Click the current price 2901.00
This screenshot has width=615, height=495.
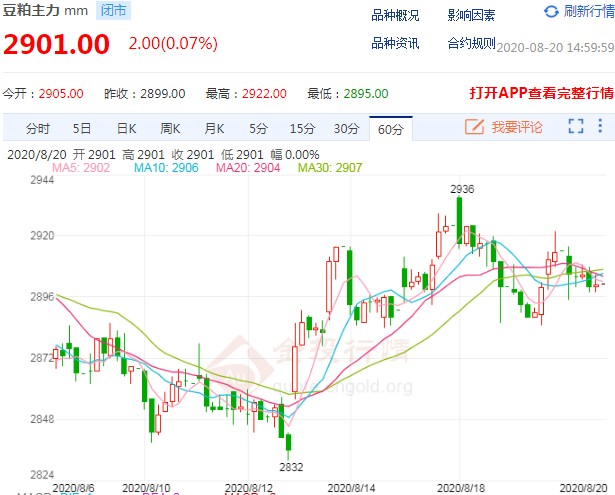click(x=56, y=44)
